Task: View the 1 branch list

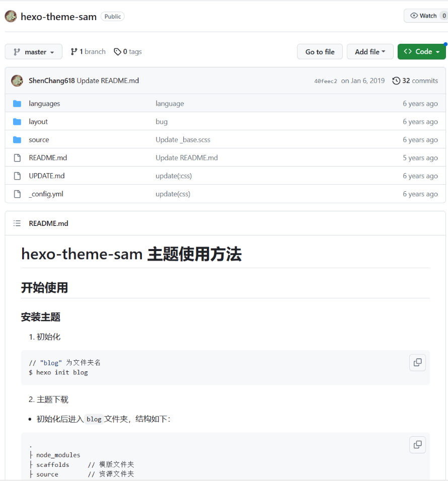Action: pos(88,52)
